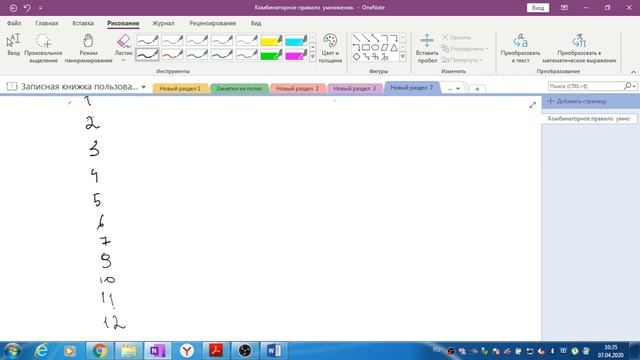The width and height of the screenshot is (640, 360).
Task: Click Вставить пробел insert space
Action: 427,48
